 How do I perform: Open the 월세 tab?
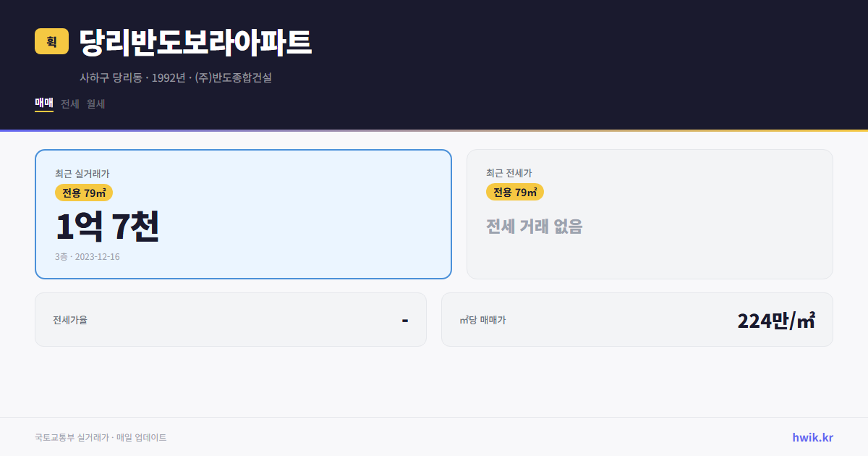click(95, 104)
